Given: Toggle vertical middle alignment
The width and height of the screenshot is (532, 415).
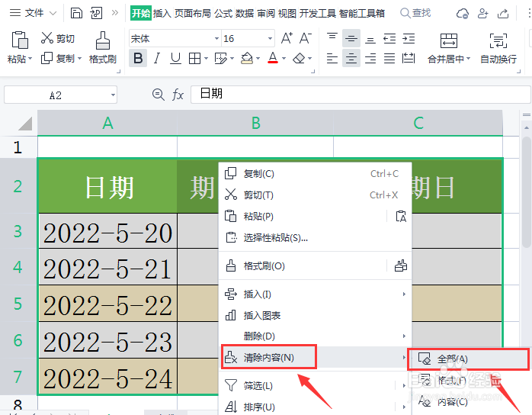Looking at the screenshot, I should pyautogui.click(x=351, y=38).
